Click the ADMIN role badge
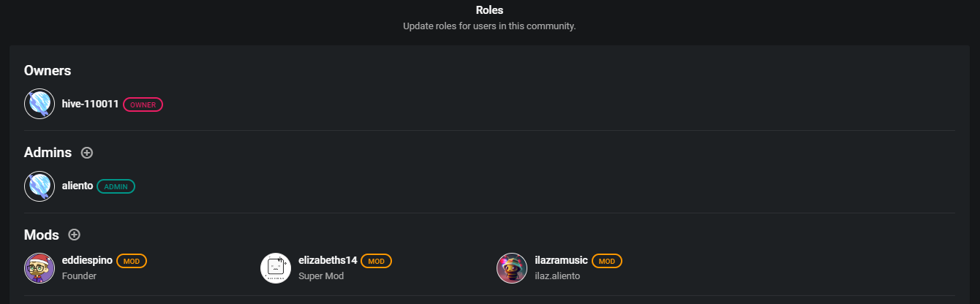This screenshot has height=304, width=980. click(x=116, y=186)
